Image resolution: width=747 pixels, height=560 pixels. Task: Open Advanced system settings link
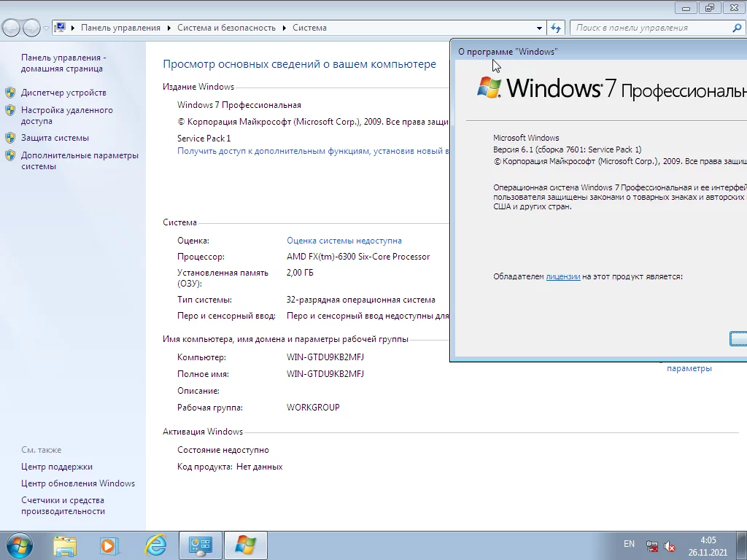[x=80, y=160]
